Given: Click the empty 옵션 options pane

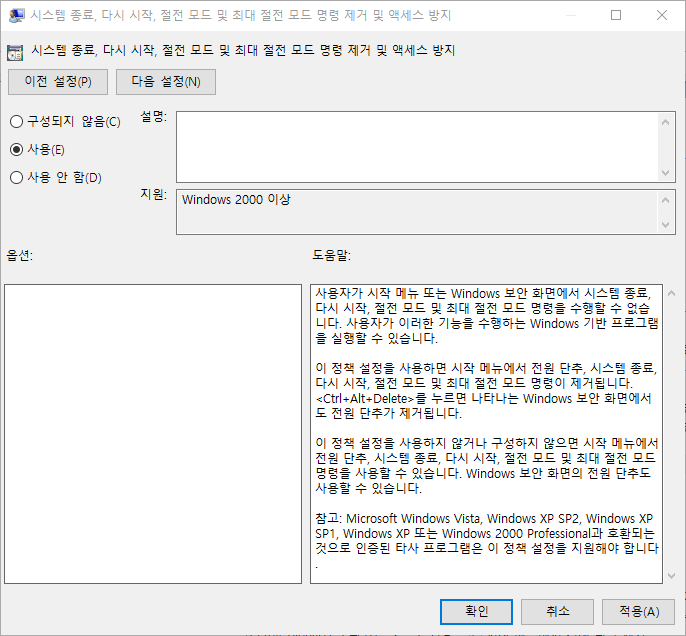Looking at the screenshot, I should click(153, 434).
